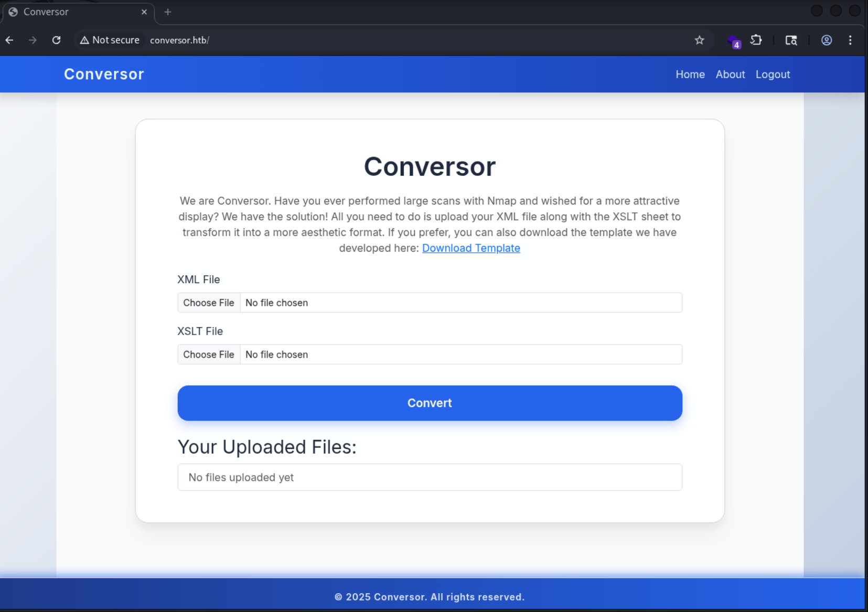Choose File for the XSLT File
This screenshot has width=868, height=612.
pos(209,355)
